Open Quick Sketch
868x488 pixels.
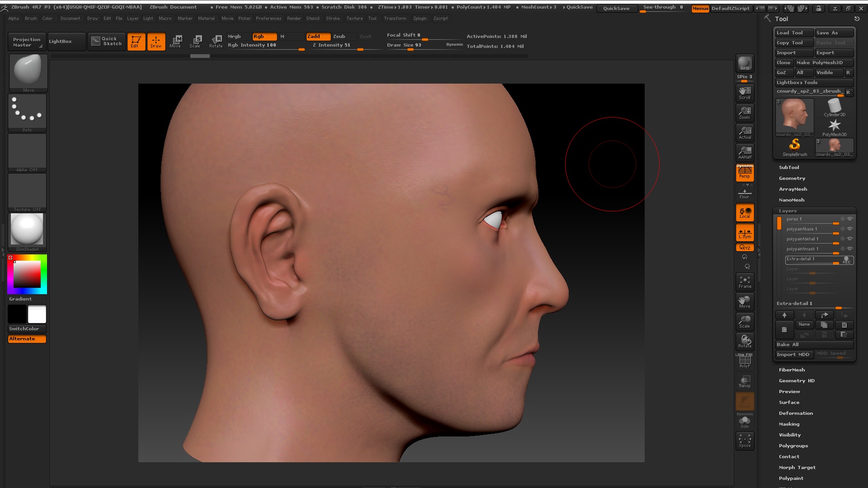[x=107, y=41]
